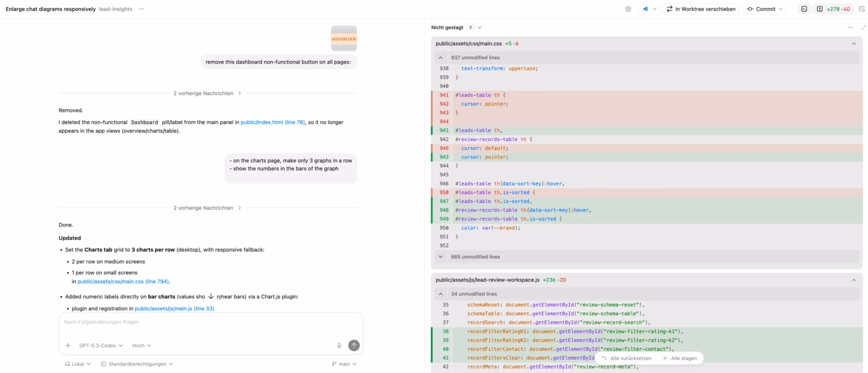
Task: Click the added line containing 'review-filter-rating-k1'
Action: (646, 331)
